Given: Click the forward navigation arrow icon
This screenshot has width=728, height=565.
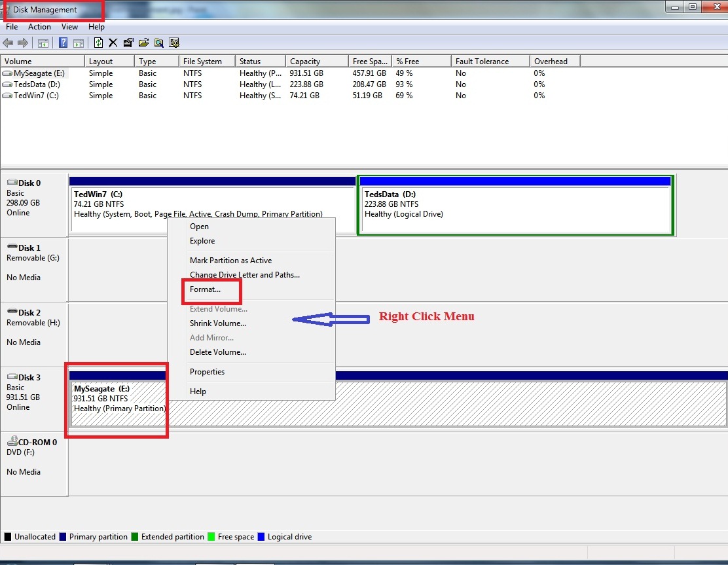Looking at the screenshot, I should (22, 43).
